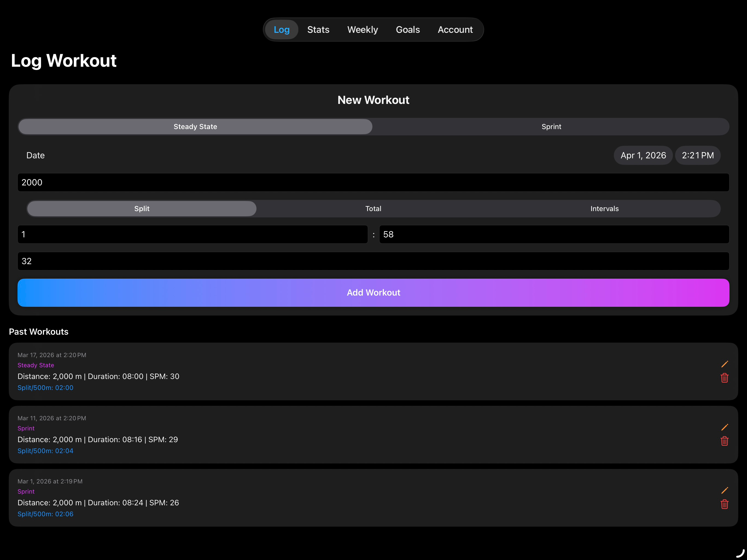
Task: Choose Intervals time entry mode
Action: tap(605, 209)
